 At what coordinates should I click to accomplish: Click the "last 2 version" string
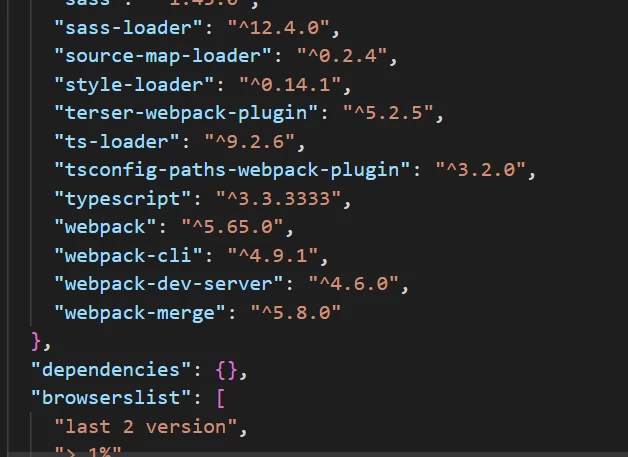coord(146,427)
